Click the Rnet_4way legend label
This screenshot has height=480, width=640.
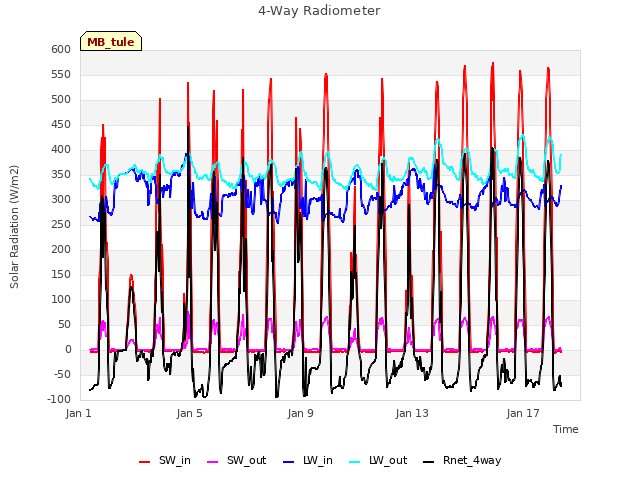point(472,460)
